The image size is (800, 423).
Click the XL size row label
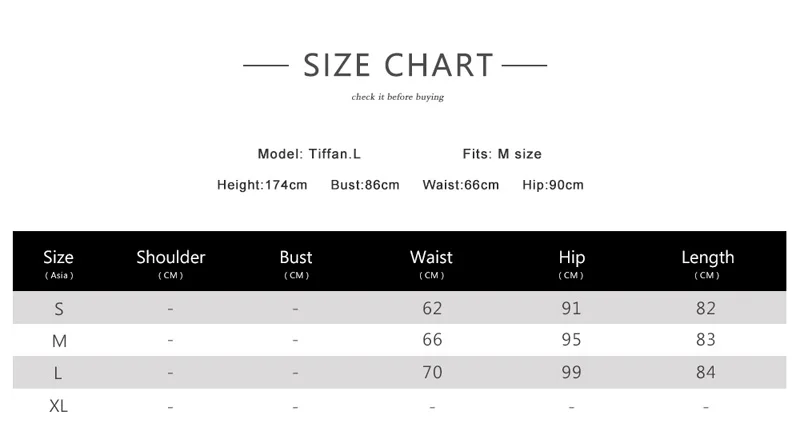pyautogui.click(x=59, y=406)
